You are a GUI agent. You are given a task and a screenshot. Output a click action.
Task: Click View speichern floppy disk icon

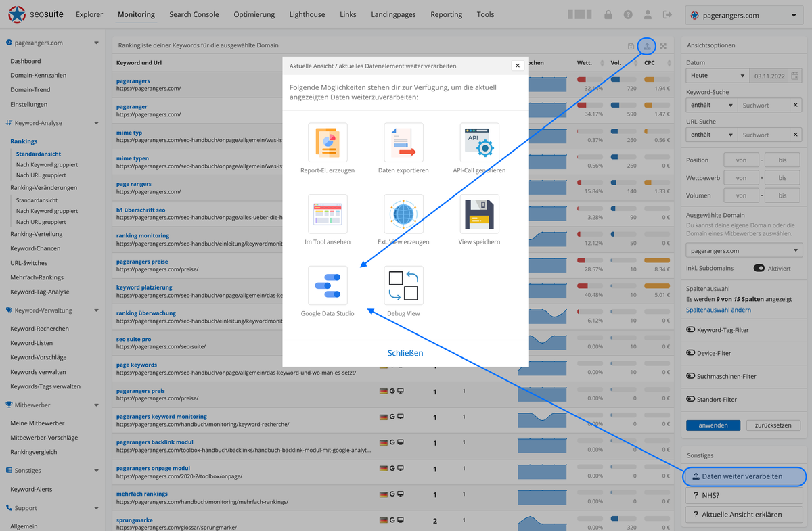pyautogui.click(x=480, y=214)
